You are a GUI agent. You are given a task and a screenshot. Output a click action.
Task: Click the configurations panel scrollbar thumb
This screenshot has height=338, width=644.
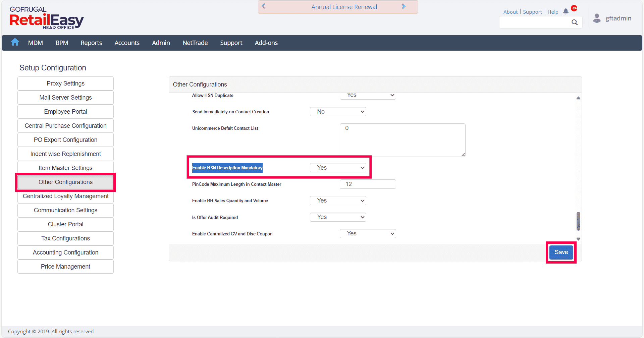578,221
